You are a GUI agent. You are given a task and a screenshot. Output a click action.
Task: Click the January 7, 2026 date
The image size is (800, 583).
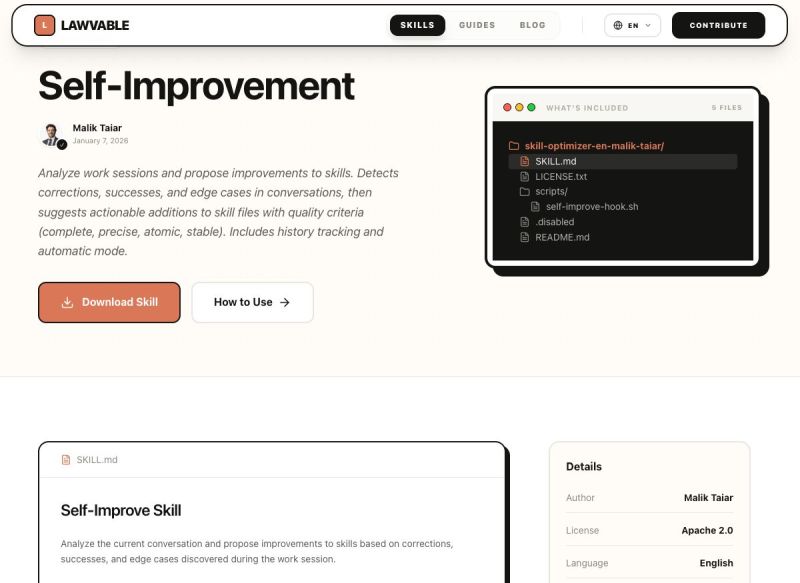click(101, 141)
